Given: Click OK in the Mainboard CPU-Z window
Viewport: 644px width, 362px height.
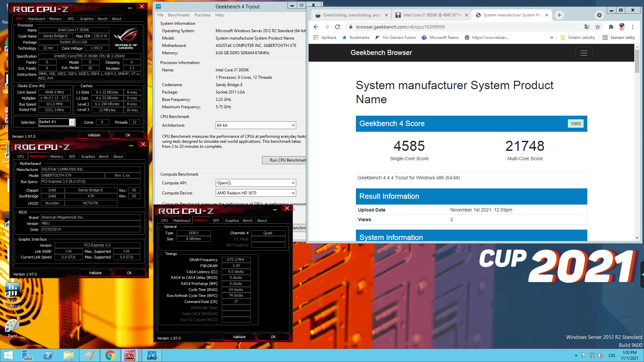Looking at the screenshot, I should [129, 273].
